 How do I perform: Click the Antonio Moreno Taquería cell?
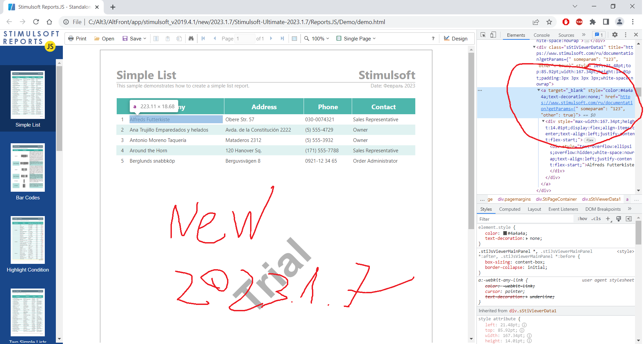158,140
